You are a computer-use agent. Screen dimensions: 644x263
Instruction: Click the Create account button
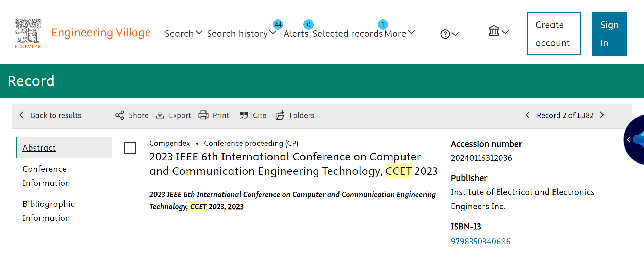point(554,34)
